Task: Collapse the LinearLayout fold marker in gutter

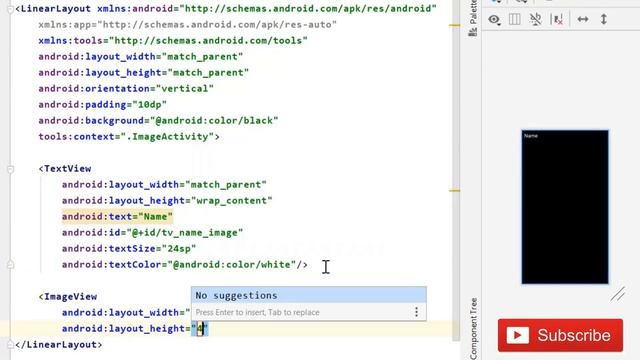Action: pyautogui.click(x=11, y=9)
